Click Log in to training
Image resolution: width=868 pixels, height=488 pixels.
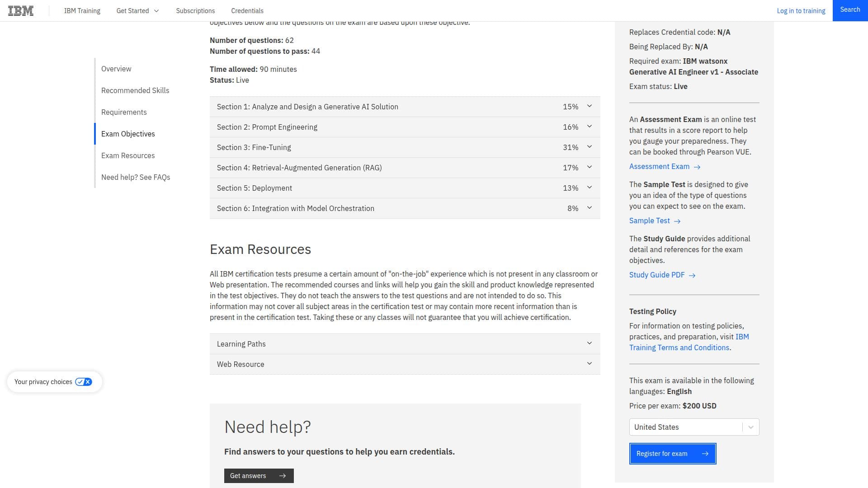point(801,11)
